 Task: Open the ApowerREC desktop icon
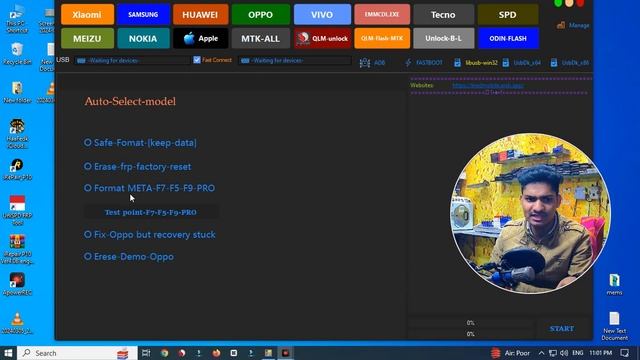(x=17, y=284)
